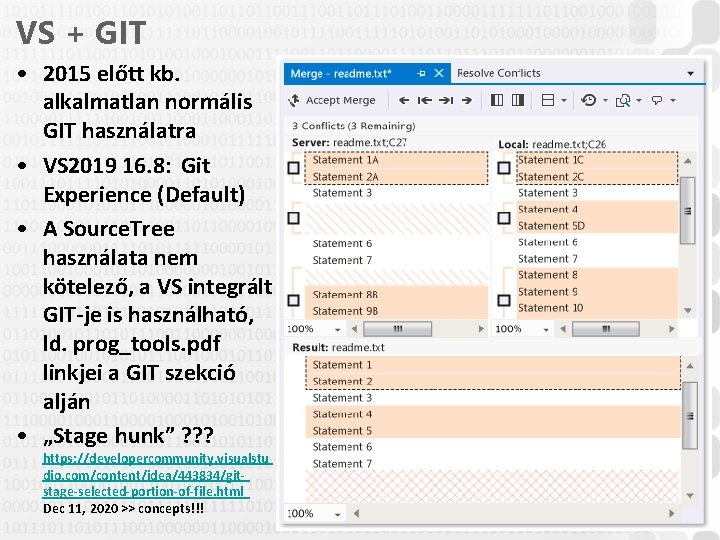Check Server Statement 1A conflict checkbox
This screenshot has height=540, width=720.
pos(293,168)
